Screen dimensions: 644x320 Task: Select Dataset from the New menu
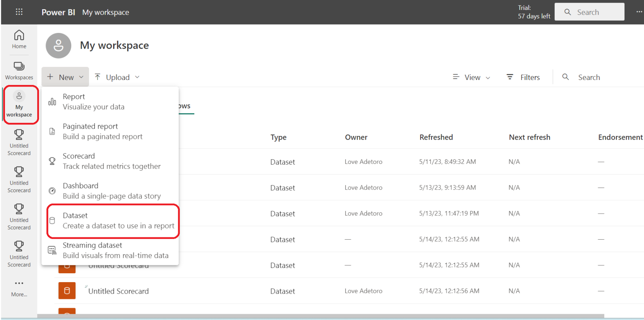pyautogui.click(x=113, y=221)
